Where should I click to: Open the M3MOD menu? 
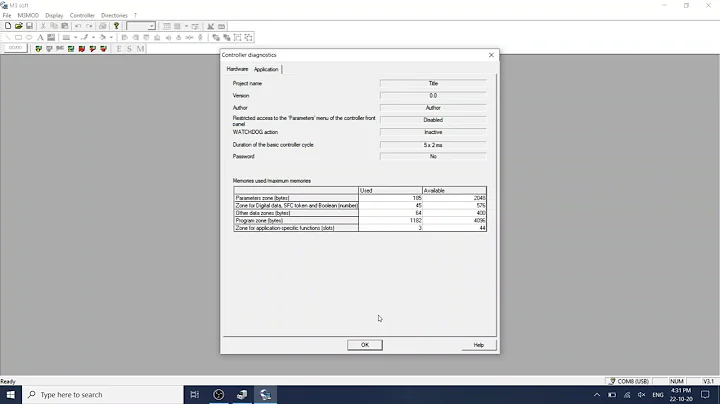28,15
